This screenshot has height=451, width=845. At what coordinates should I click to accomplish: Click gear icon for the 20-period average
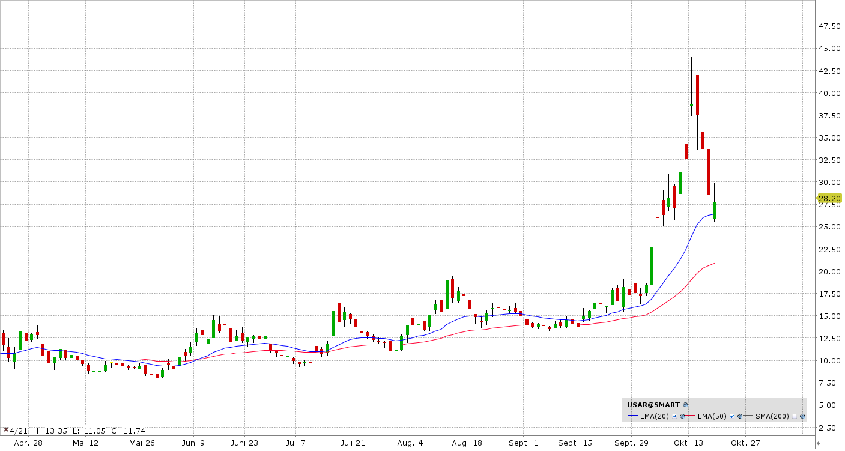coord(682,416)
